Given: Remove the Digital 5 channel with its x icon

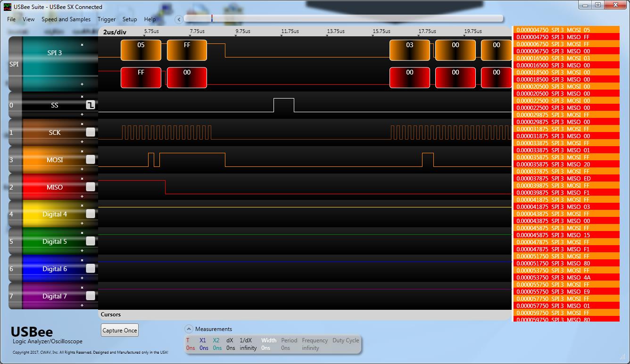Looking at the screenshot, I should pyautogui.click(x=82, y=233).
